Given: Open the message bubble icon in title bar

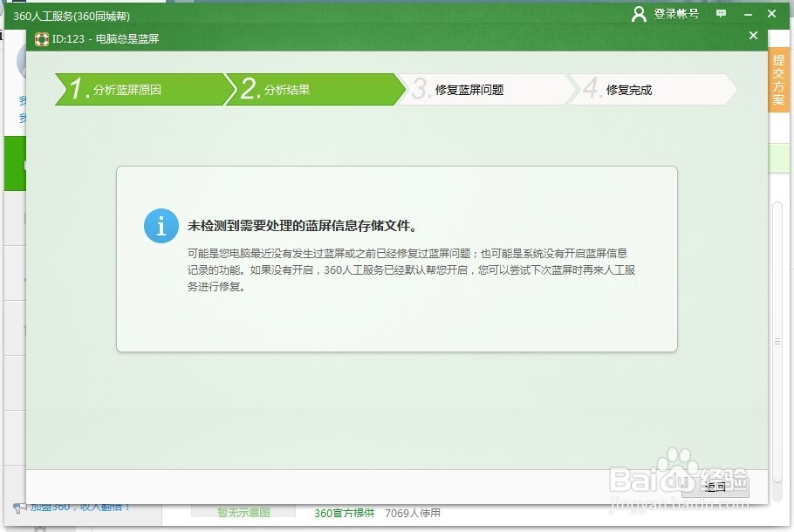Looking at the screenshot, I should pos(721,14).
